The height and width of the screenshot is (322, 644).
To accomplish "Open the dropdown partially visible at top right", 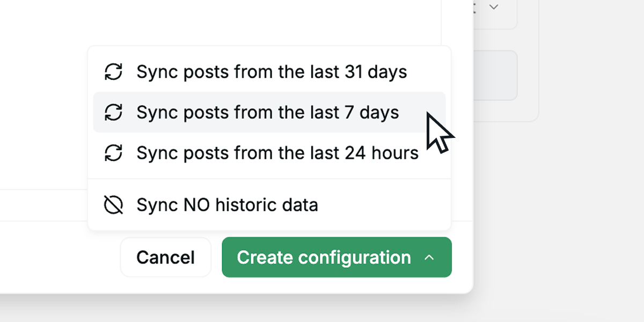I will 493,7.
